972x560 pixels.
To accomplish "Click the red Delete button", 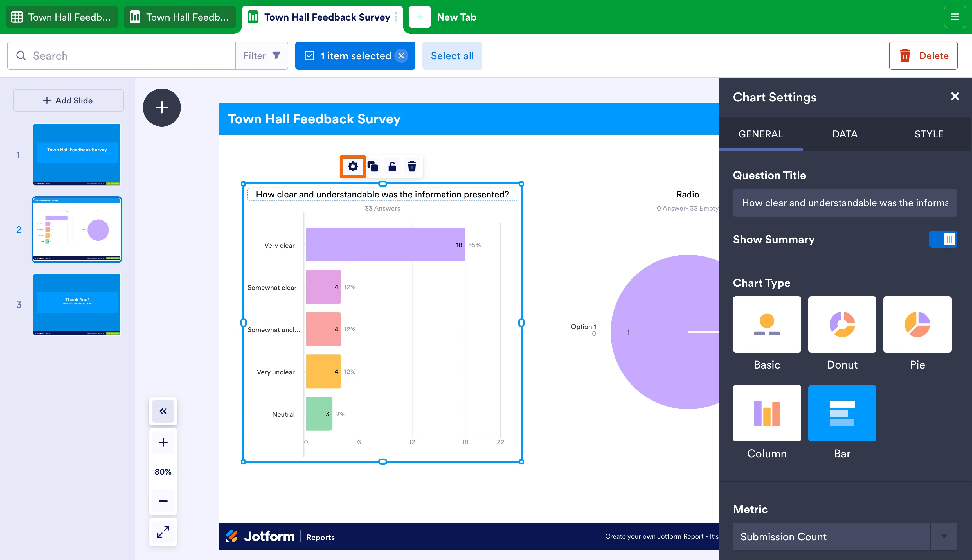I will tap(923, 56).
